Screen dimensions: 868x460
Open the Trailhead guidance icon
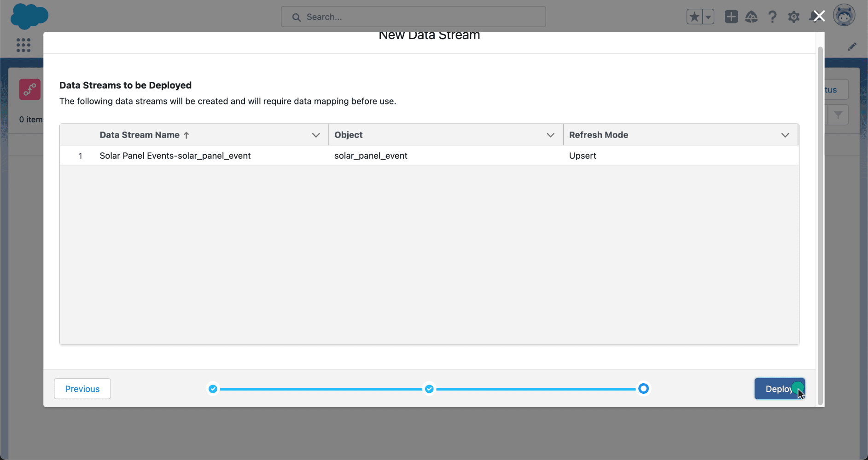751,17
